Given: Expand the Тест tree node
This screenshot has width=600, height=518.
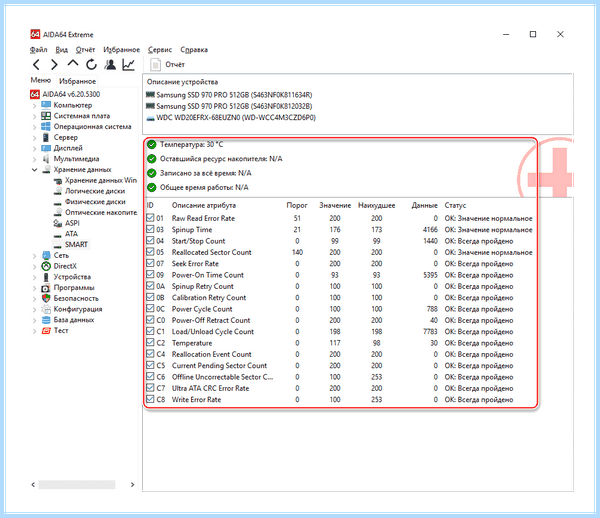Looking at the screenshot, I should click(34, 331).
